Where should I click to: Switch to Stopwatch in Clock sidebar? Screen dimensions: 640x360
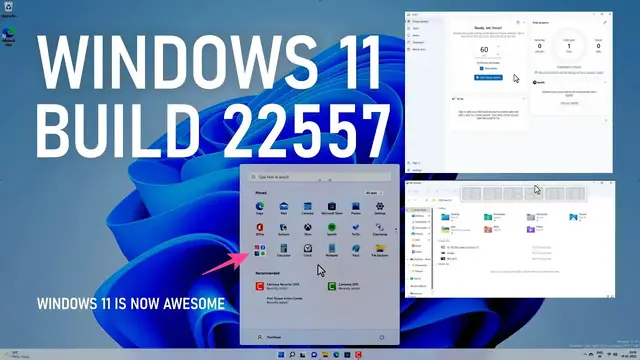[417, 42]
